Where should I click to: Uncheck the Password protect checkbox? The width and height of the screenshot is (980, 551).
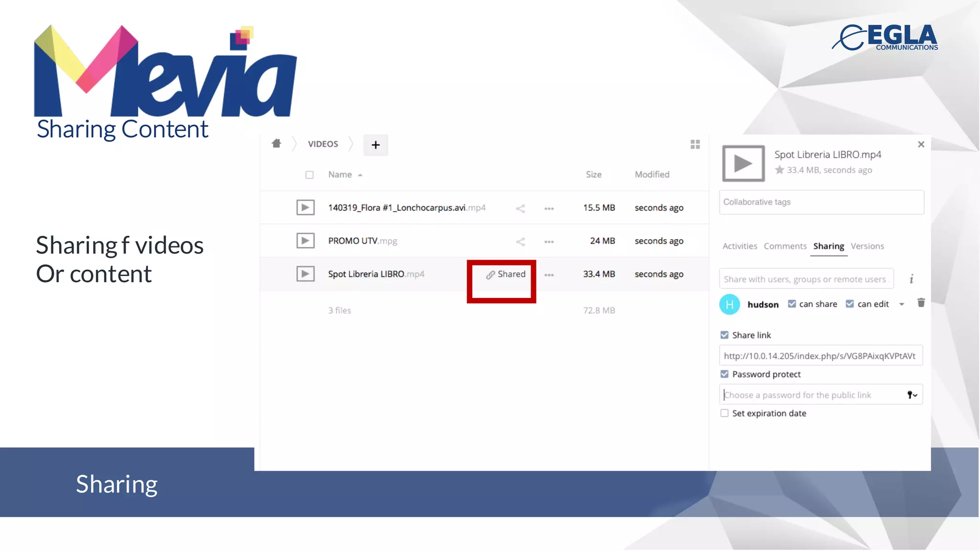724,374
